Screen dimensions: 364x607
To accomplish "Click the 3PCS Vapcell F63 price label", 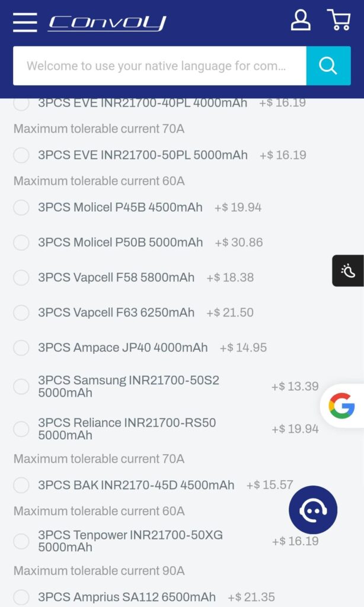I will point(230,312).
